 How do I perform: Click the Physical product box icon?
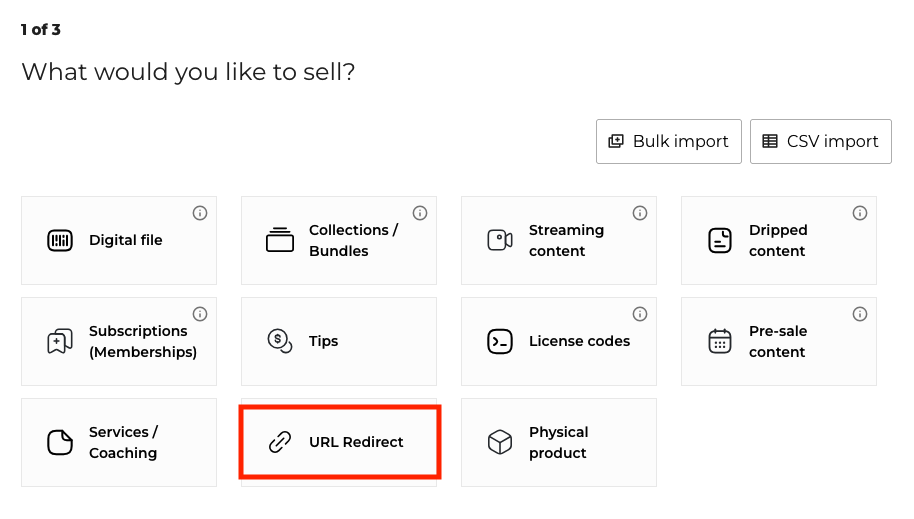(500, 442)
